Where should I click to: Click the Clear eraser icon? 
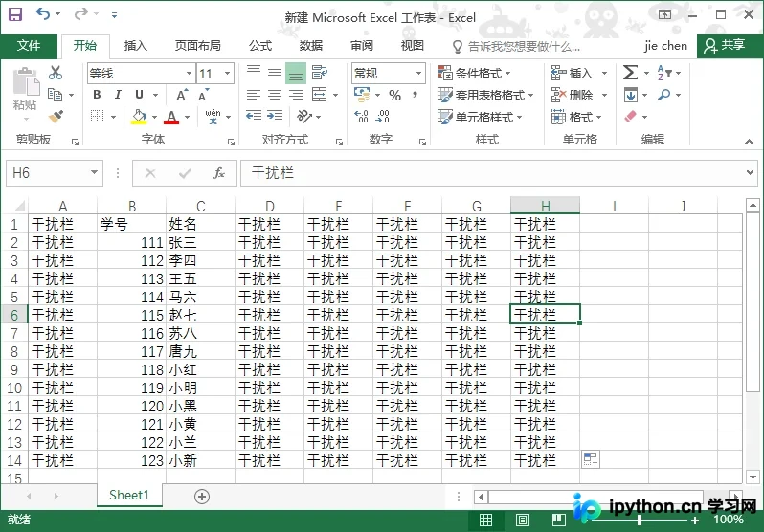[x=631, y=117]
